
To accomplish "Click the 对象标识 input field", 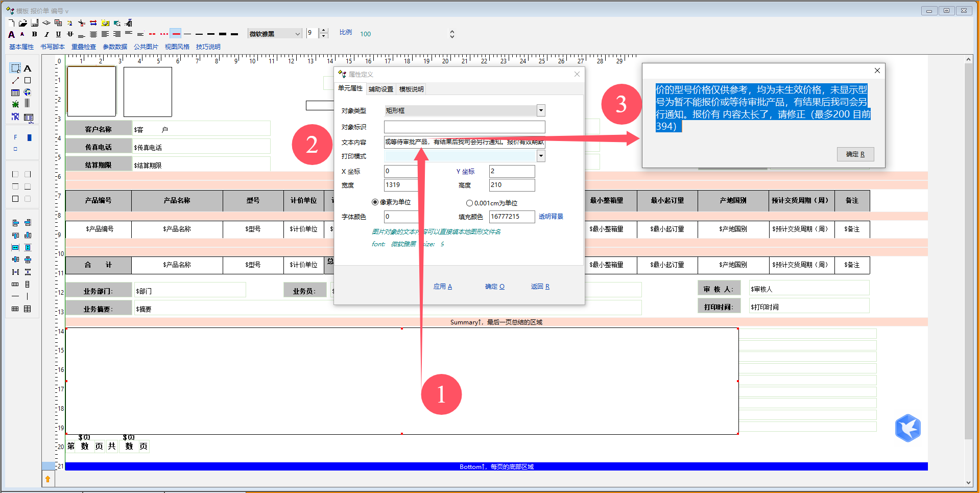I will 464,127.
